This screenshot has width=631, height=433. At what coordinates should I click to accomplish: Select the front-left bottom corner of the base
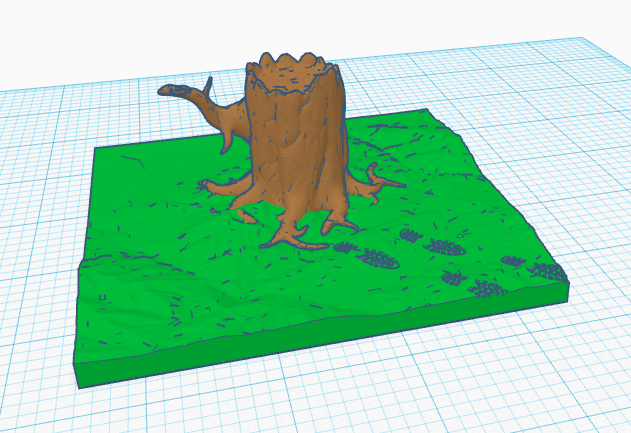77,385
